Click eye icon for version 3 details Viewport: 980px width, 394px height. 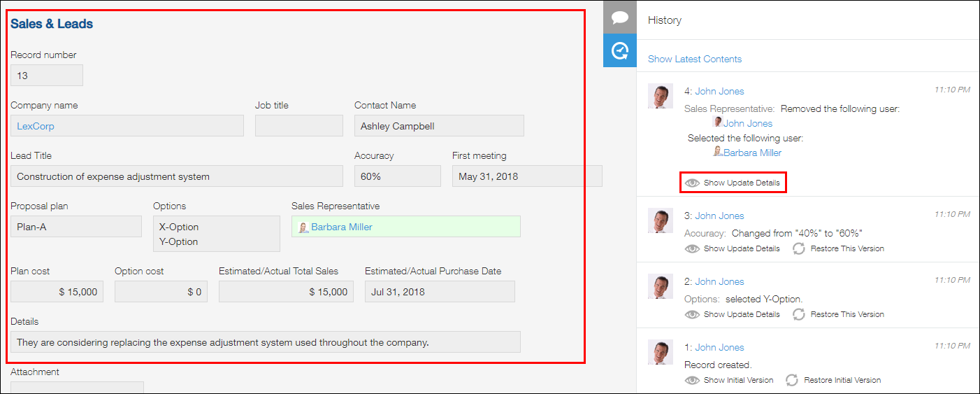coord(693,248)
